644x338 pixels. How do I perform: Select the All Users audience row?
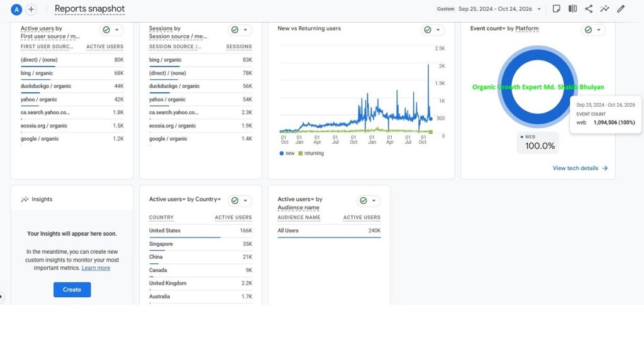[x=329, y=231]
